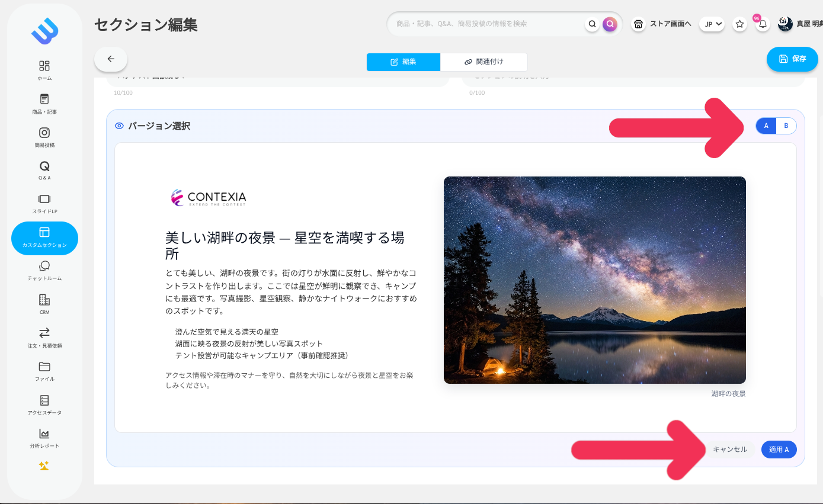Select CRM from the sidebar
Image resolution: width=823 pixels, height=504 pixels.
[x=44, y=304]
